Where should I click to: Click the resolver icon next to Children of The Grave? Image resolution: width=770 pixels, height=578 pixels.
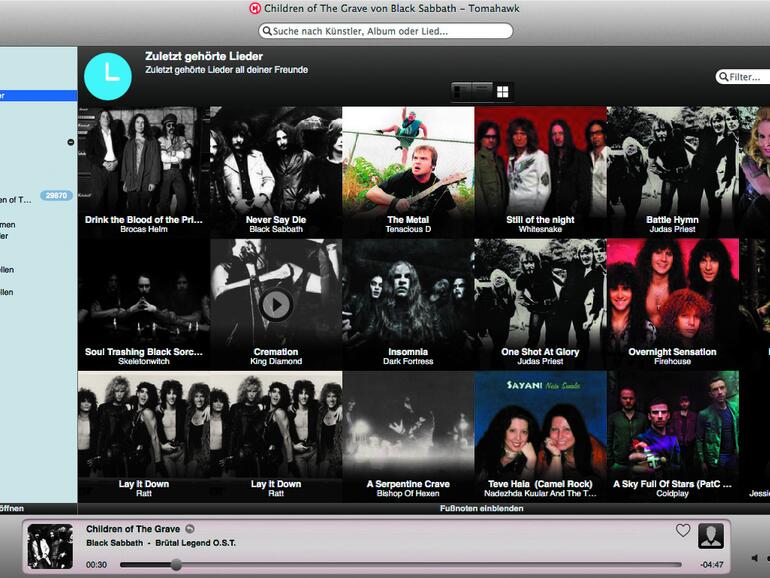[x=190, y=529]
